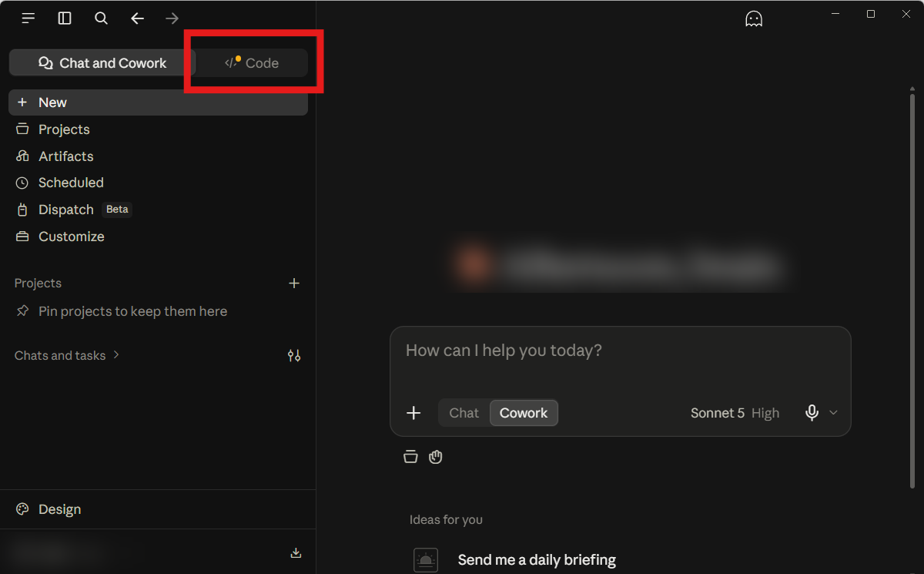Select Chat mode in composer

pos(464,413)
